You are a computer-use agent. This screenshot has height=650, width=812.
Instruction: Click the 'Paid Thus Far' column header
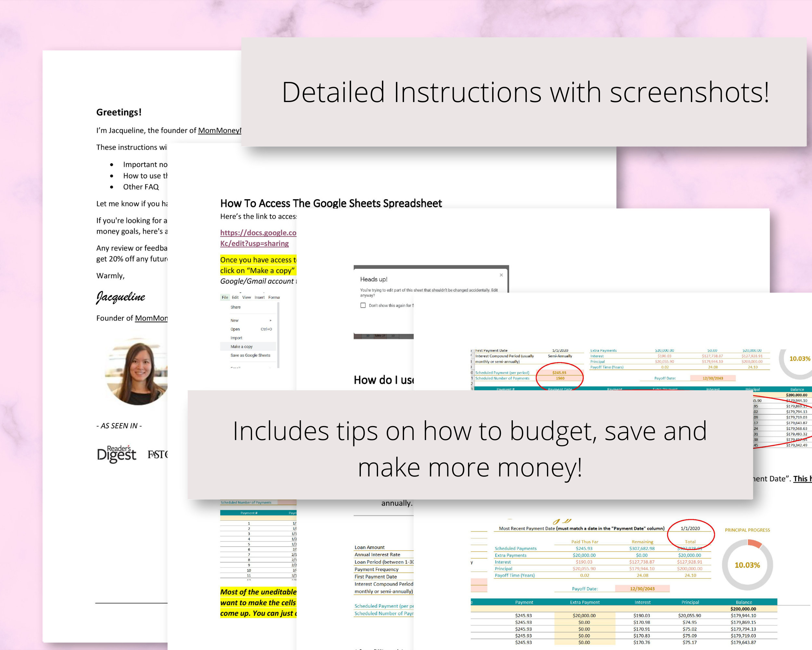pyautogui.click(x=585, y=542)
